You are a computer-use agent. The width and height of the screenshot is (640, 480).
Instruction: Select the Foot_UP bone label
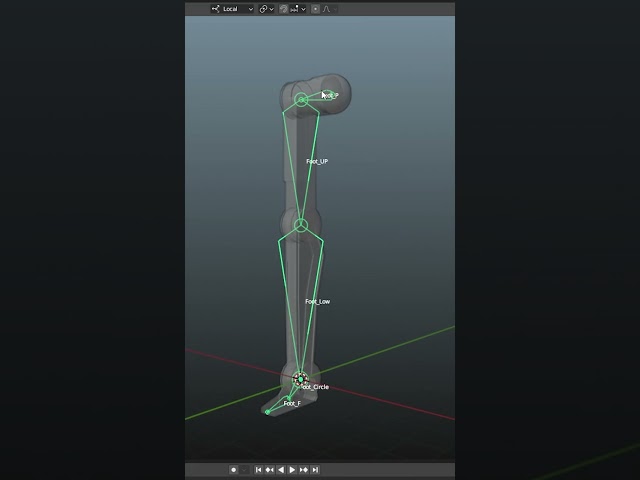point(317,162)
